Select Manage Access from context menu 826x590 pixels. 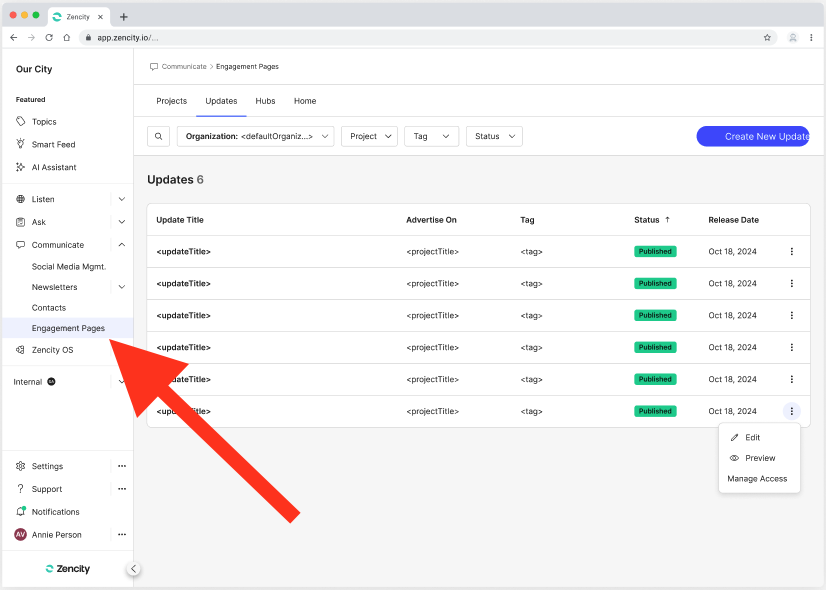coord(757,479)
